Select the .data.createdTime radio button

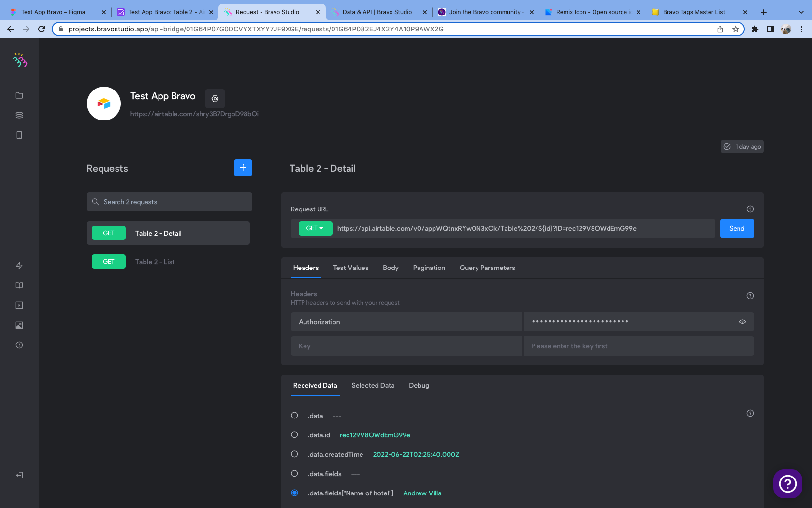[294, 454]
